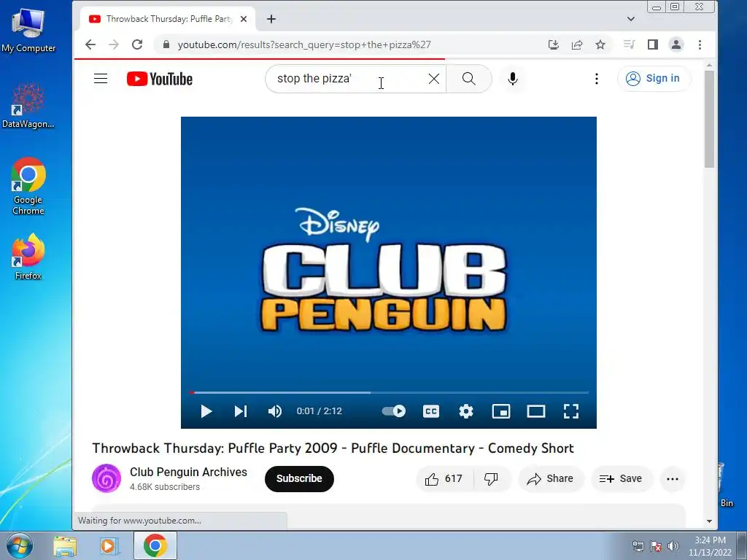
Task: Go to the YouTube home logo
Action: 160,79
